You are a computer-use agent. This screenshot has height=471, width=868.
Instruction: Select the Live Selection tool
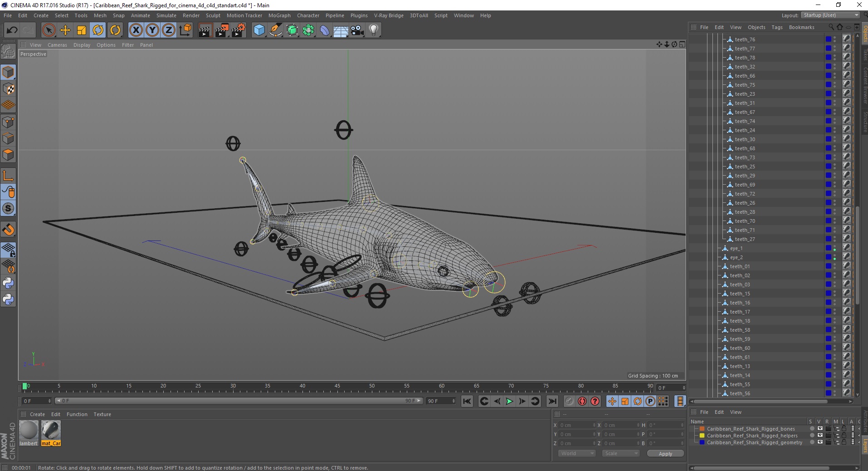pyautogui.click(x=49, y=30)
